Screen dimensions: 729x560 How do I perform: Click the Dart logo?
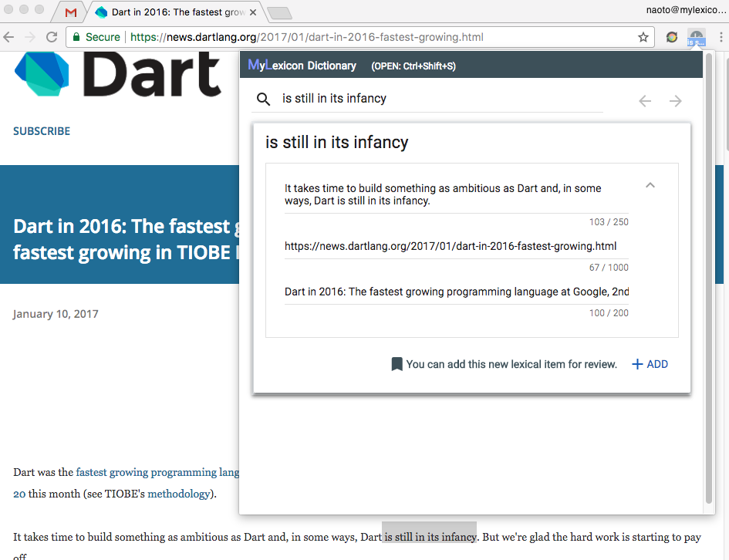coord(117,74)
